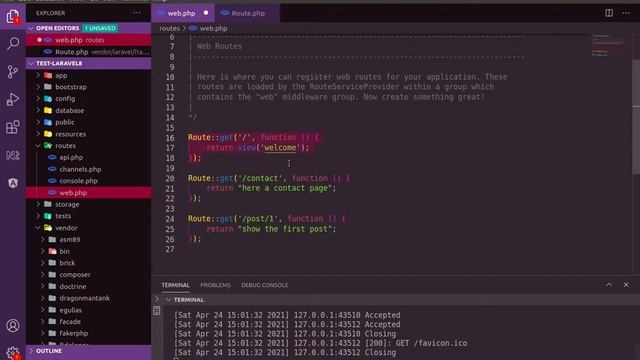
Task: Click the '1 UNSAVED' badge
Action: (x=100, y=28)
